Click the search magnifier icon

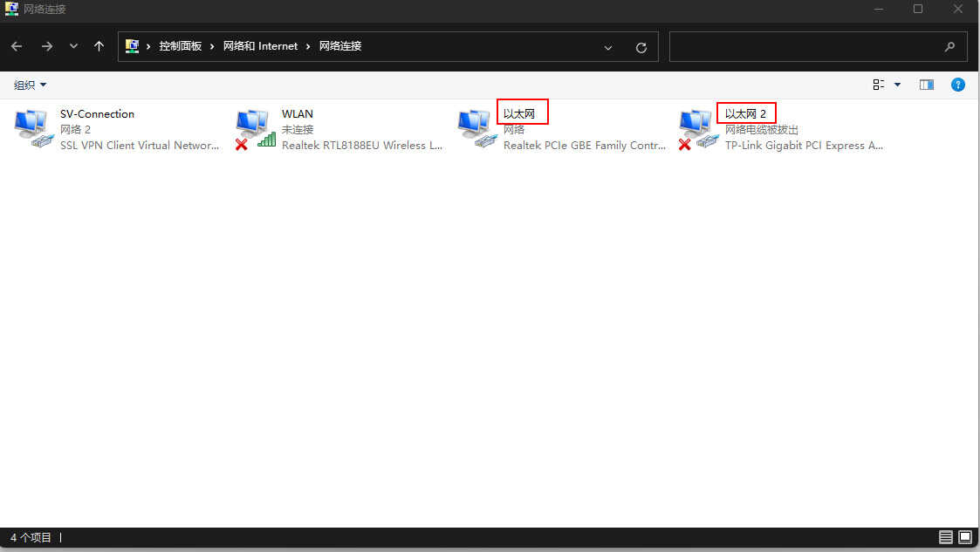click(x=950, y=47)
